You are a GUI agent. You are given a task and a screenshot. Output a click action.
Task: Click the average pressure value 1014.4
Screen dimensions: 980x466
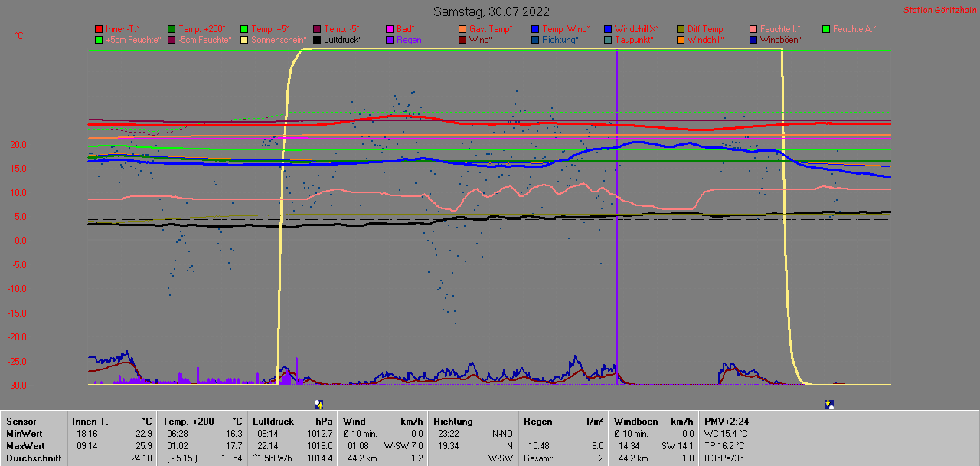[x=320, y=458]
